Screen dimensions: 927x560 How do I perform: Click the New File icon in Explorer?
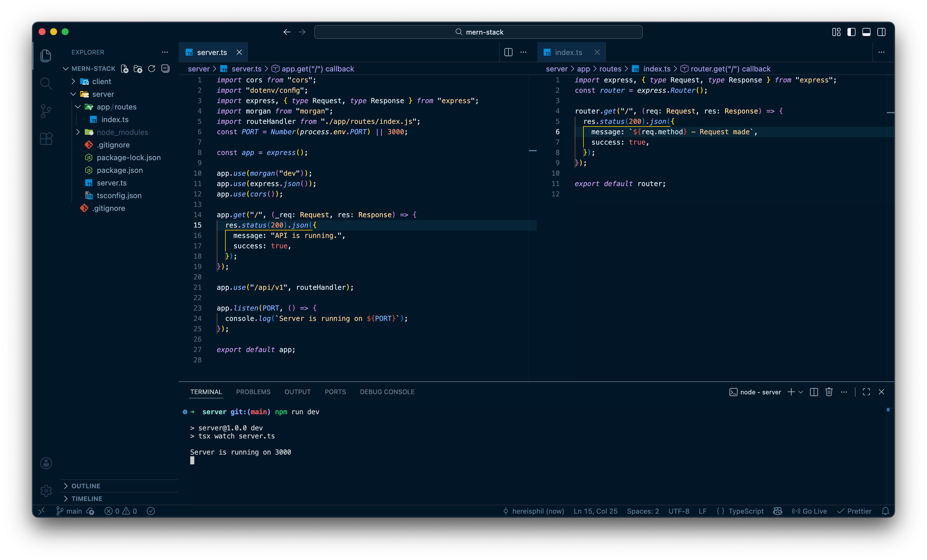tap(125, 69)
